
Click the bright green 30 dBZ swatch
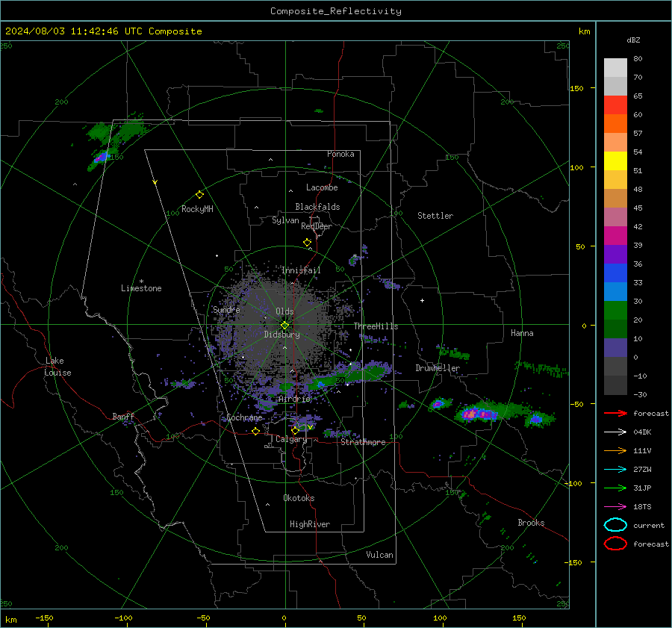(x=615, y=310)
